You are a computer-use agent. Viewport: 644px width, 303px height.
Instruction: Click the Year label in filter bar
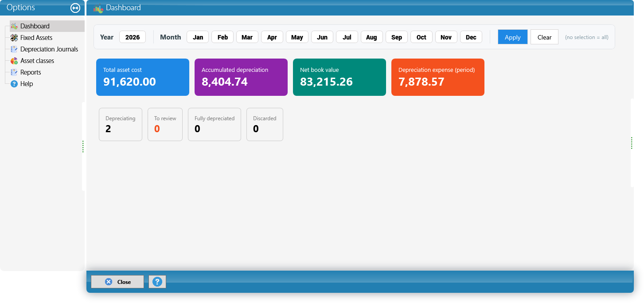coord(107,37)
